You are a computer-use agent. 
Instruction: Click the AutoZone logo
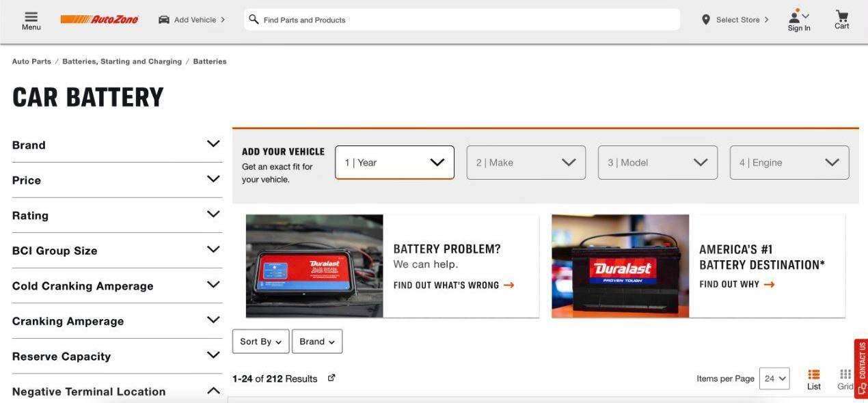pyautogui.click(x=99, y=20)
